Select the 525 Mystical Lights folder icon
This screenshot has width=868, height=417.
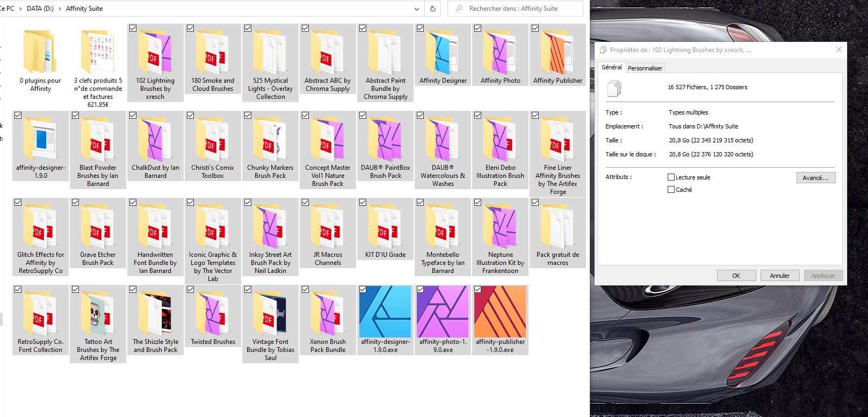click(270, 52)
